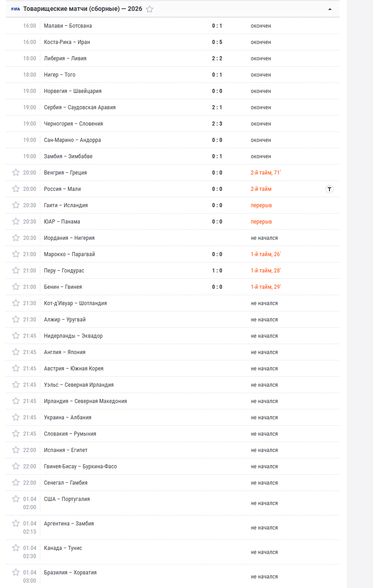This screenshot has width=373, height=588.
Task: Toggle favorite star for Гаити – Исландия
Action: [16, 205]
